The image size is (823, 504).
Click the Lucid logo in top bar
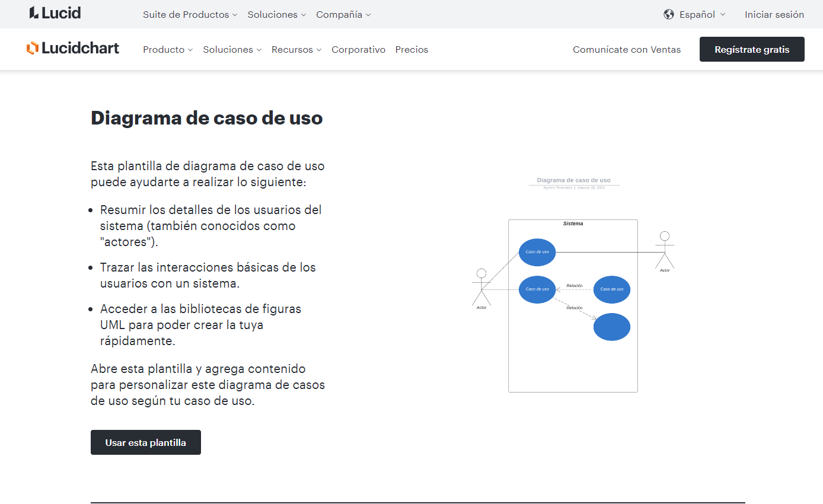pos(55,13)
